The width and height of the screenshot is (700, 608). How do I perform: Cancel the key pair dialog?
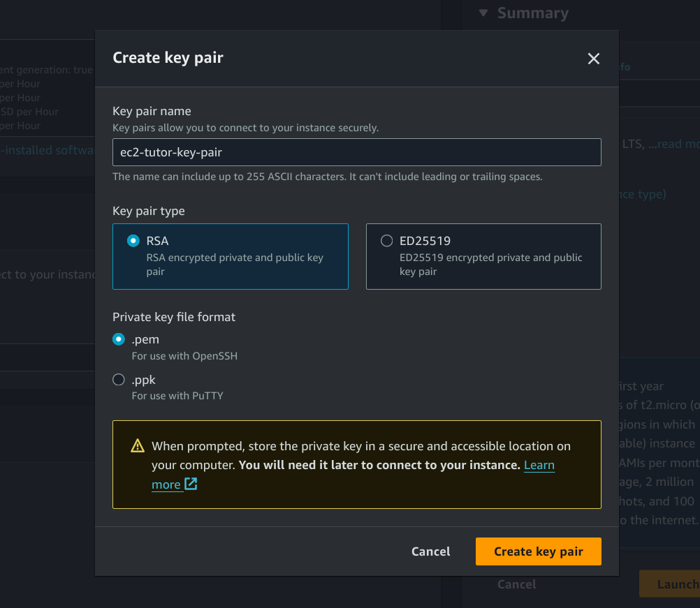pyautogui.click(x=431, y=551)
